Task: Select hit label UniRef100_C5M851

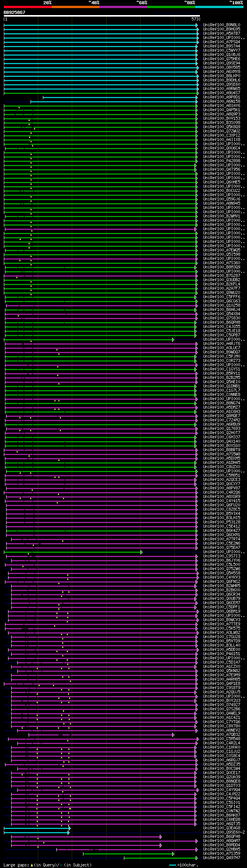Action: click(222, 476)
